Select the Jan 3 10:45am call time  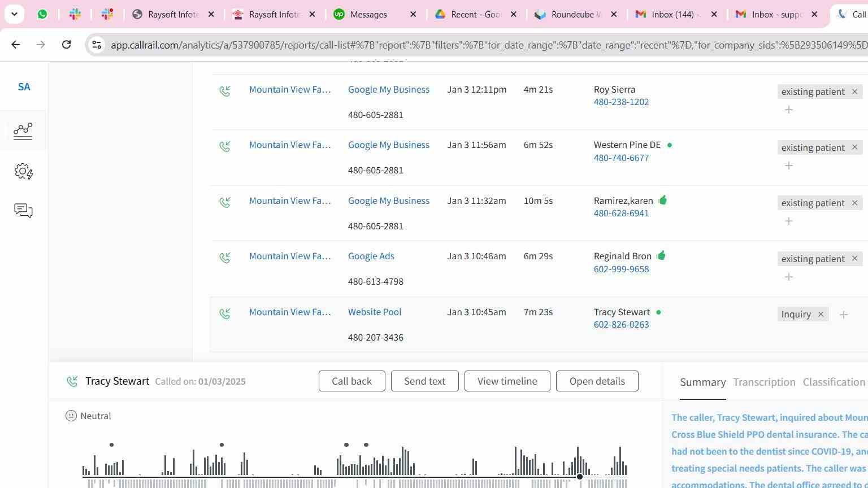(476, 312)
